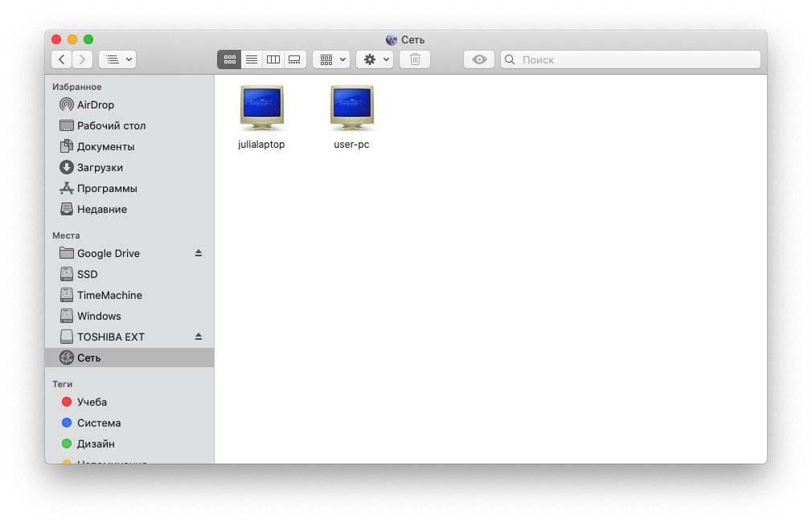Click the documents icon beside Документы

[x=66, y=146]
